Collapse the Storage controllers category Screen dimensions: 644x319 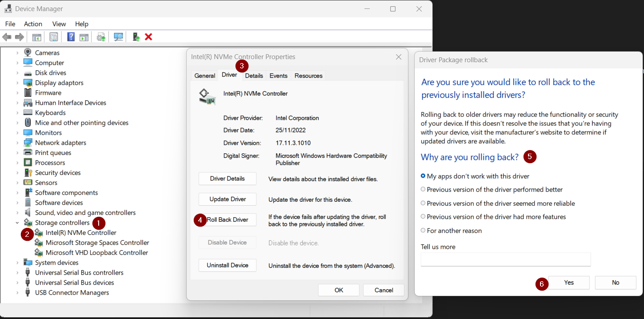tap(17, 223)
